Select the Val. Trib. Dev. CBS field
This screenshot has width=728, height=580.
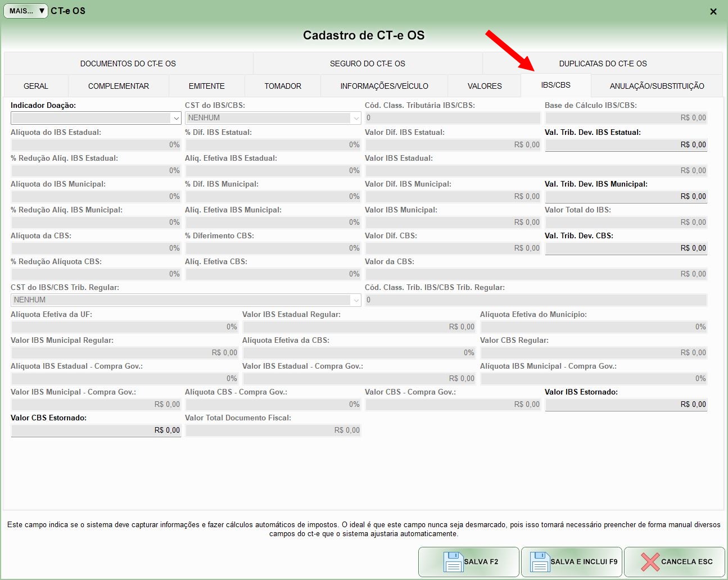(626, 248)
